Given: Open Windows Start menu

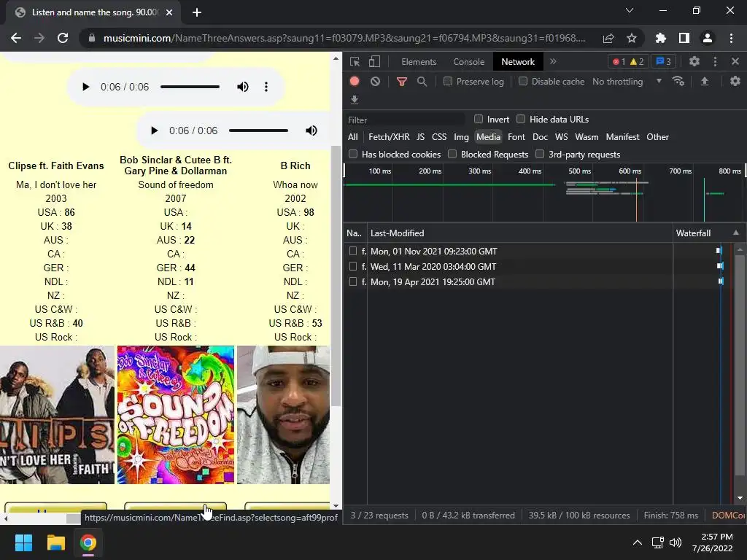Looking at the screenshot, I should [23, 542].
